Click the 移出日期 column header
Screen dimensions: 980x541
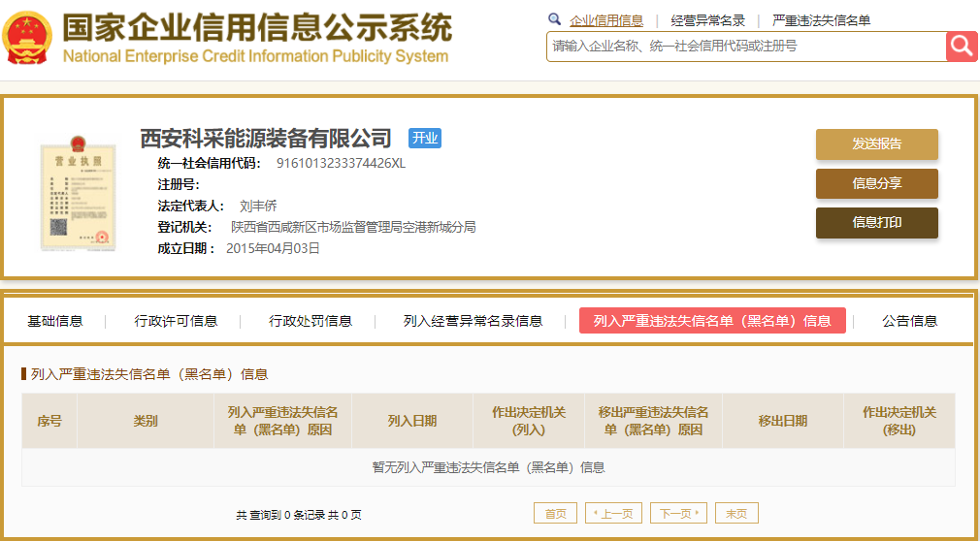pyautogui.click(x=783, y=421)
